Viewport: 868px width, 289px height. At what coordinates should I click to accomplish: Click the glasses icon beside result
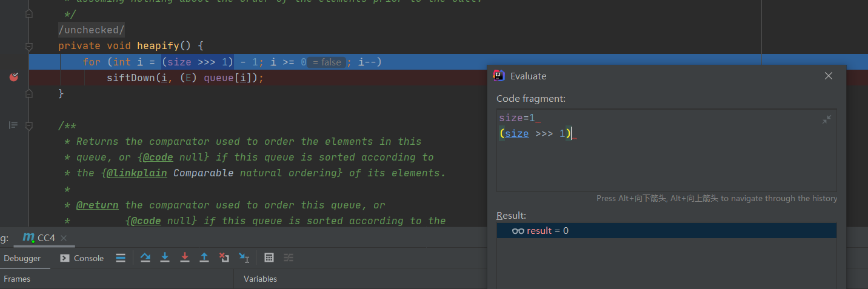[518, 231]
